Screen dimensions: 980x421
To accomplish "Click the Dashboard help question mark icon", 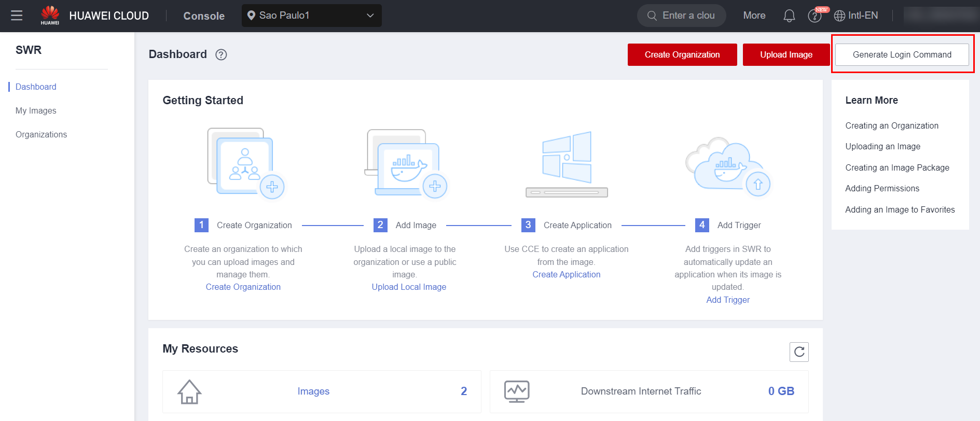I will point(221,54).
